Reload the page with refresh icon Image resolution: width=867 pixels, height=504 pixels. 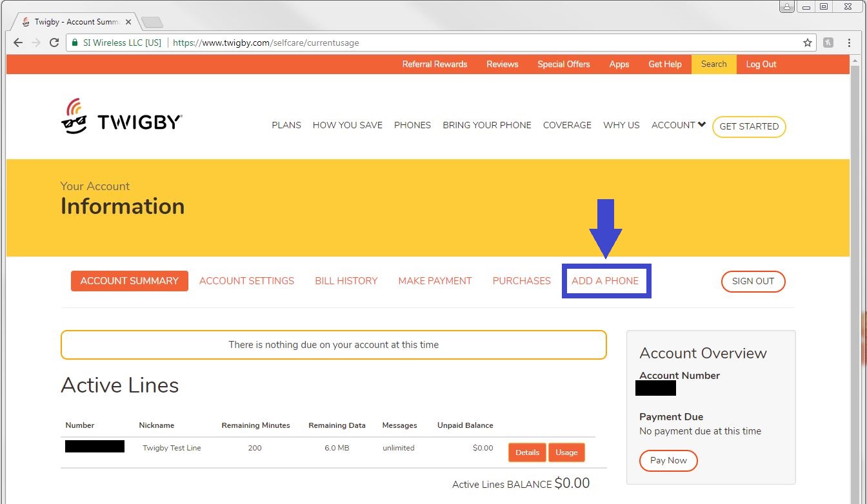click(x=54, y=43)
